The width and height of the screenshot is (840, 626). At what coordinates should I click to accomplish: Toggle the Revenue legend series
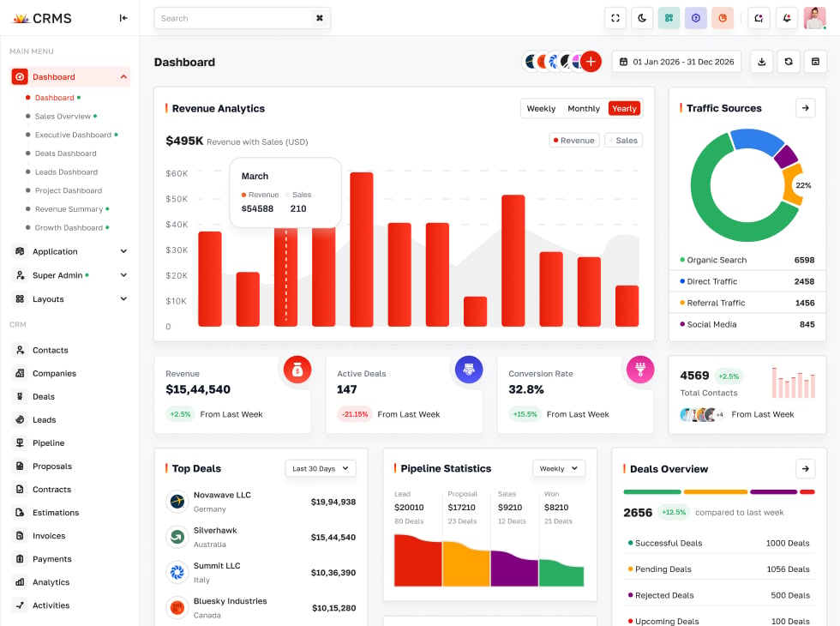(573, 141)
